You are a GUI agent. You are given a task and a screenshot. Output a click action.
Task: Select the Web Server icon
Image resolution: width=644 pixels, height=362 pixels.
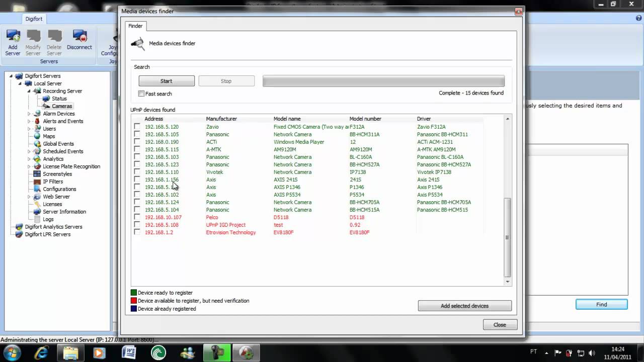[37, 197]
